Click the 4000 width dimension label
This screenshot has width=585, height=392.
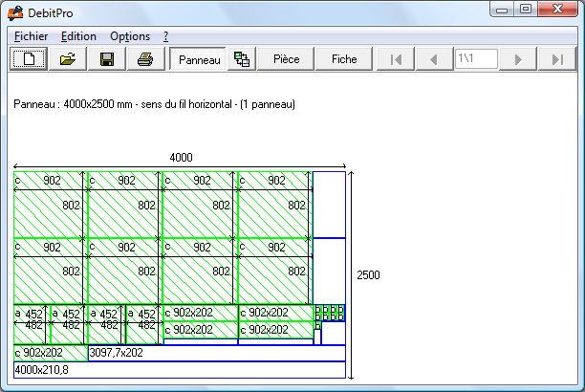[x=181, y=157]
